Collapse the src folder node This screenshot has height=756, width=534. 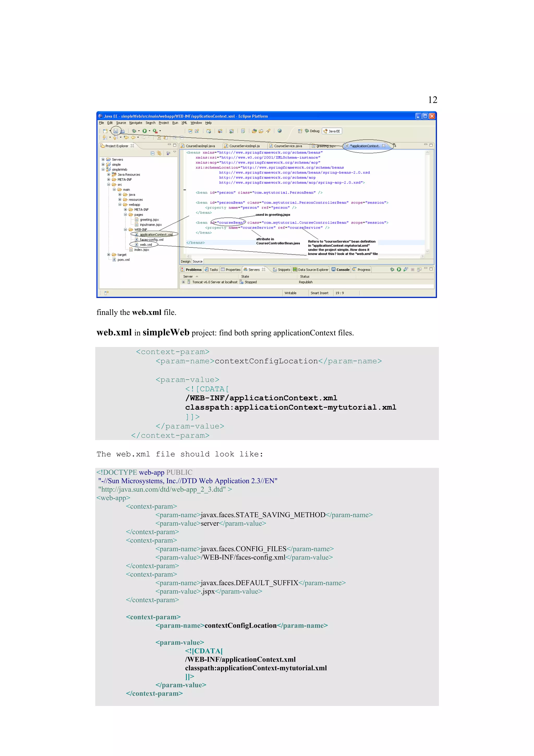click(x=108, y=184)
